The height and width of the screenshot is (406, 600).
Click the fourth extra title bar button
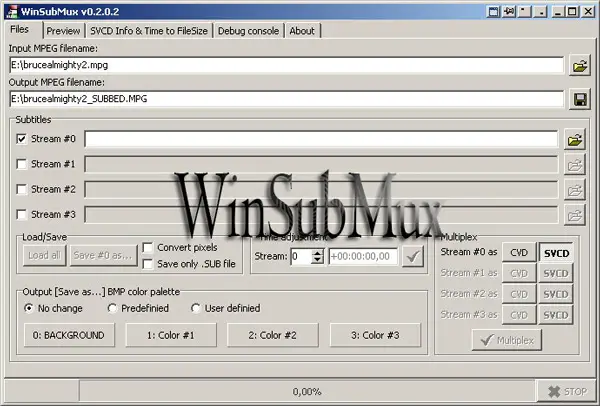coord(541,12)
